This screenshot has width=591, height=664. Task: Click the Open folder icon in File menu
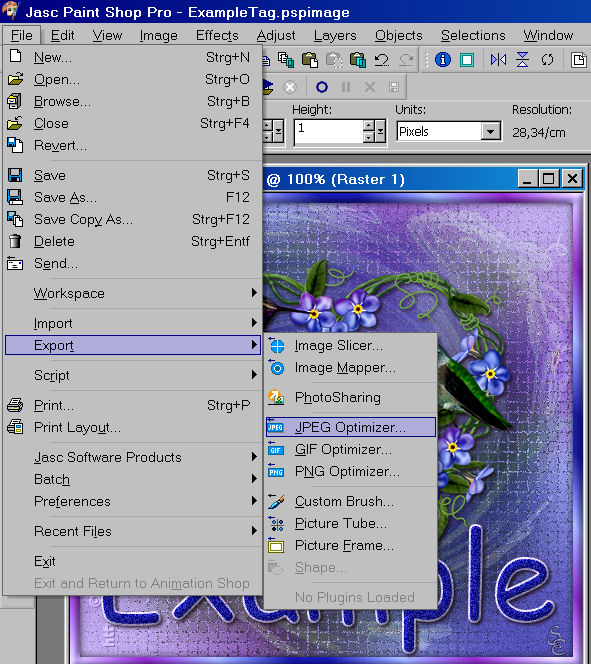[x=15, y=79]
